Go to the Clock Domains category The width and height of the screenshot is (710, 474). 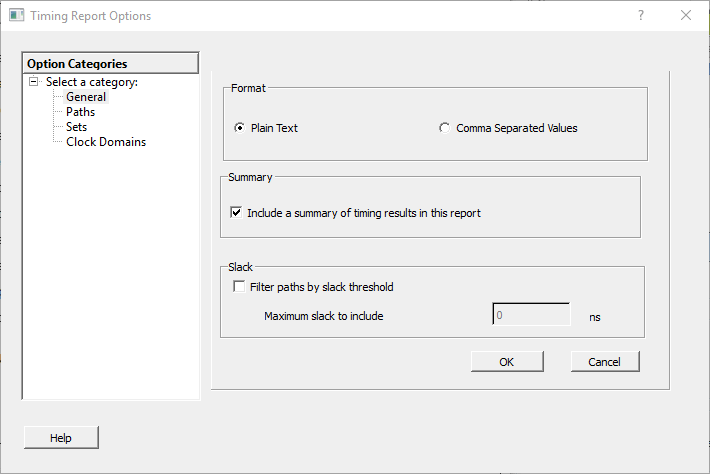click(106, 142)
